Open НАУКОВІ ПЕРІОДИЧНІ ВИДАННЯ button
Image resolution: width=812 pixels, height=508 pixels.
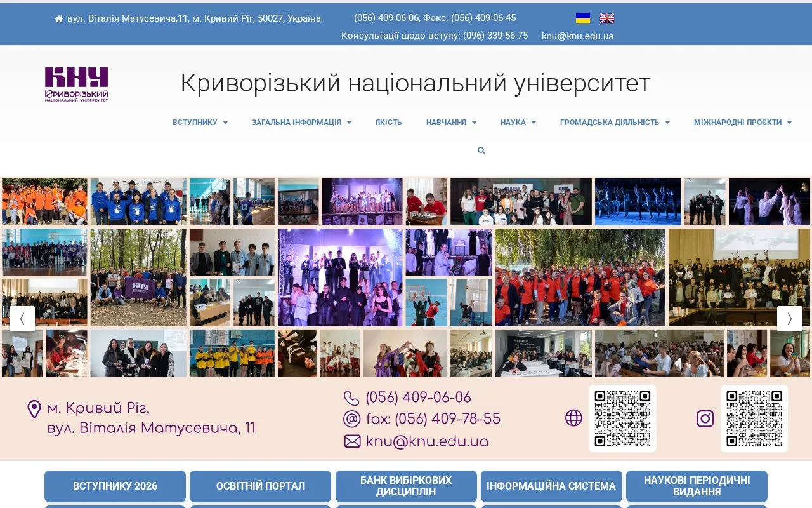pos(697,486)
